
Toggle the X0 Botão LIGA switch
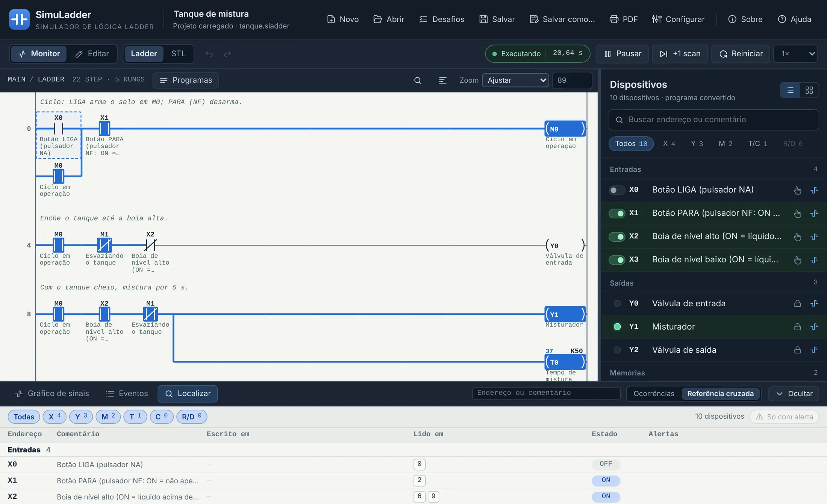pos(616,190)
